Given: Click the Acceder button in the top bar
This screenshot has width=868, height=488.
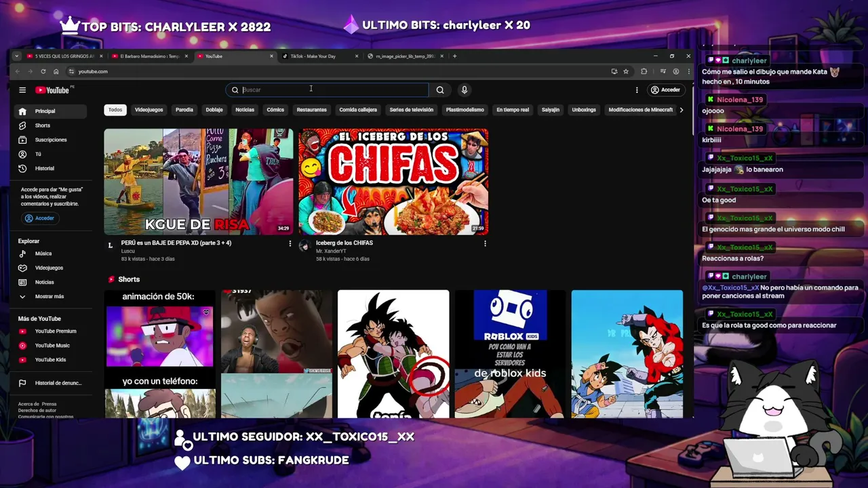Looking at the screenshot, I should point(665,89).
